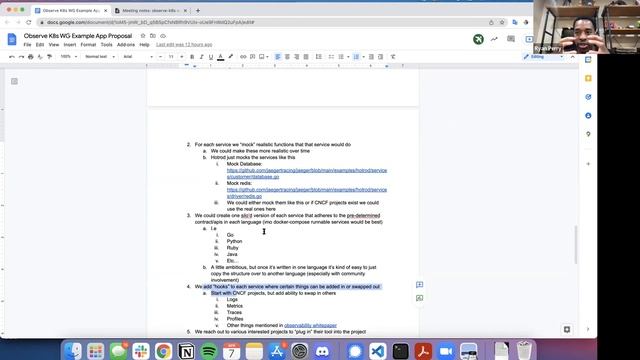The image size is (640, 360).
Task: Switch to the Meeting notes browser tab
Action: (x=151, y=11)
